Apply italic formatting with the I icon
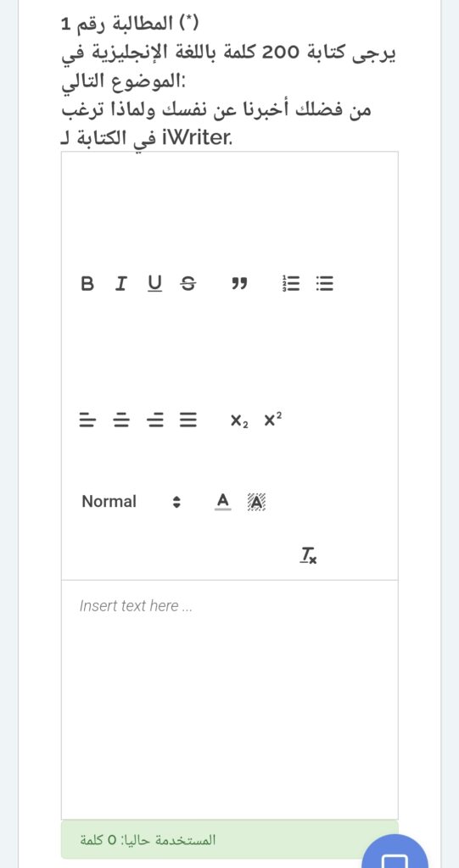Screen dimensions: 459x868 coord(120,285)
